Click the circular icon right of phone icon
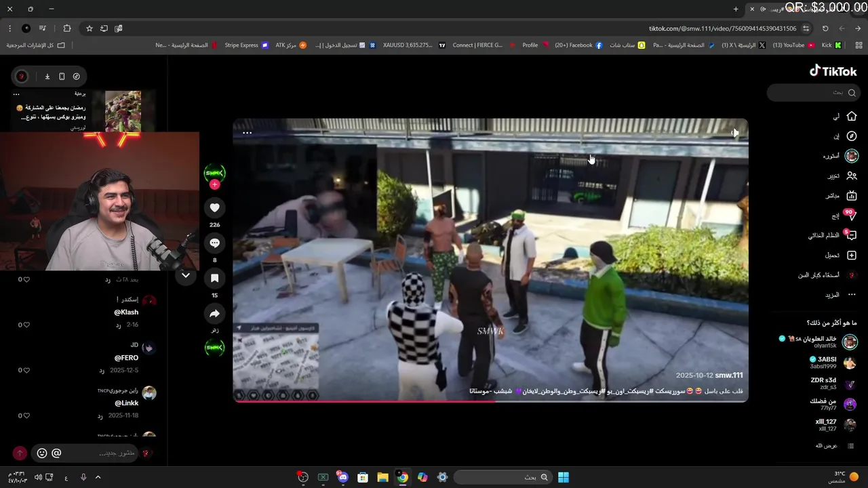This screenshot has width=868, height=488. click(76, 77)
